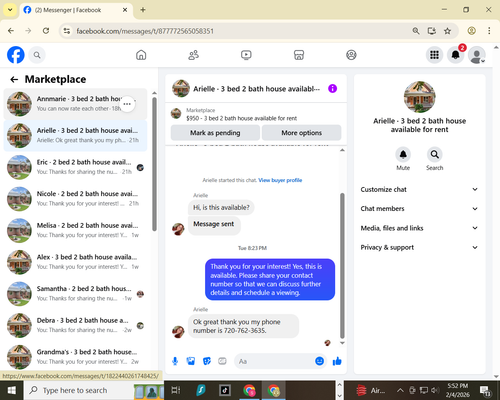
Task: Open the emoji picker smiley
Action: coord(319,361)
